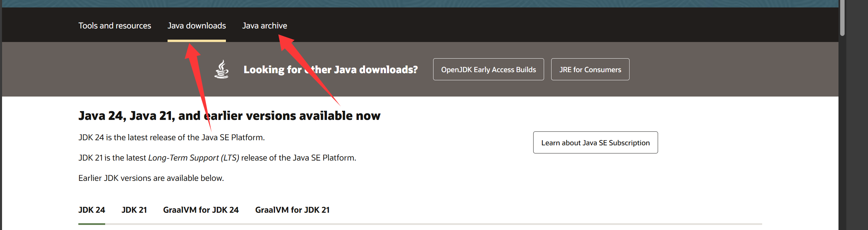Switch to the JDK 21 tab

(134, 210)
